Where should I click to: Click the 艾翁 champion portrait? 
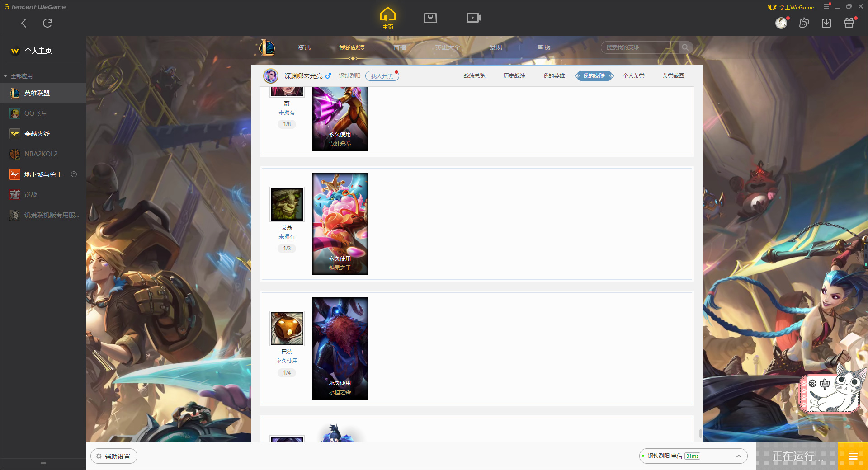click(x=287, y=204)
